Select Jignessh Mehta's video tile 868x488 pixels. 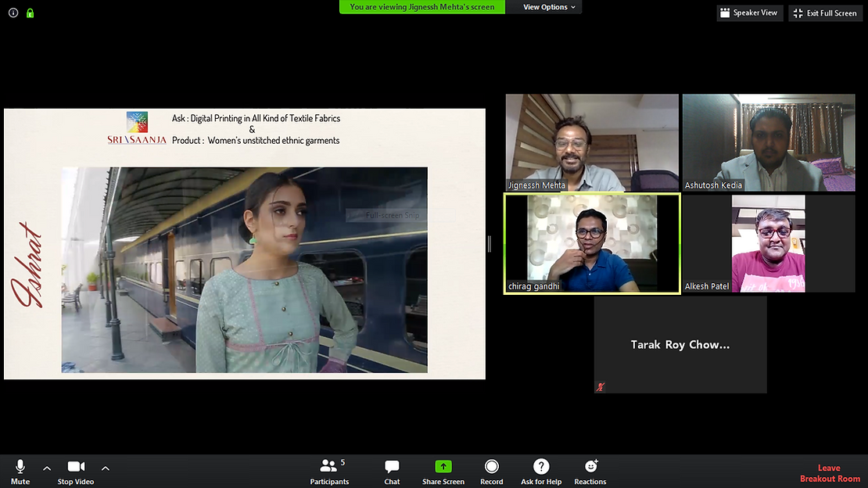point(592,143)
